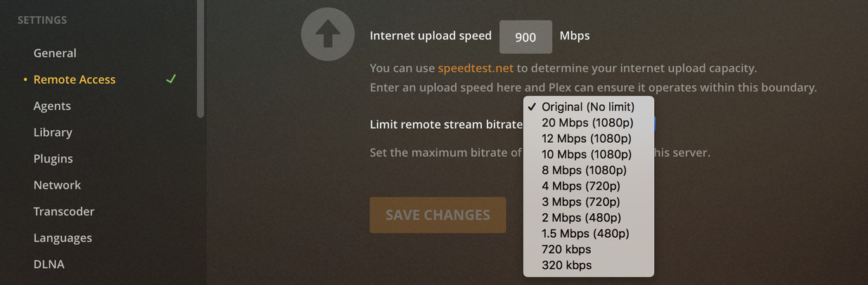Open the Transcoder settings page
Image resolution: width=868 pixels, height=285 pixels.
pyautogui.click(x=64, y=211)
